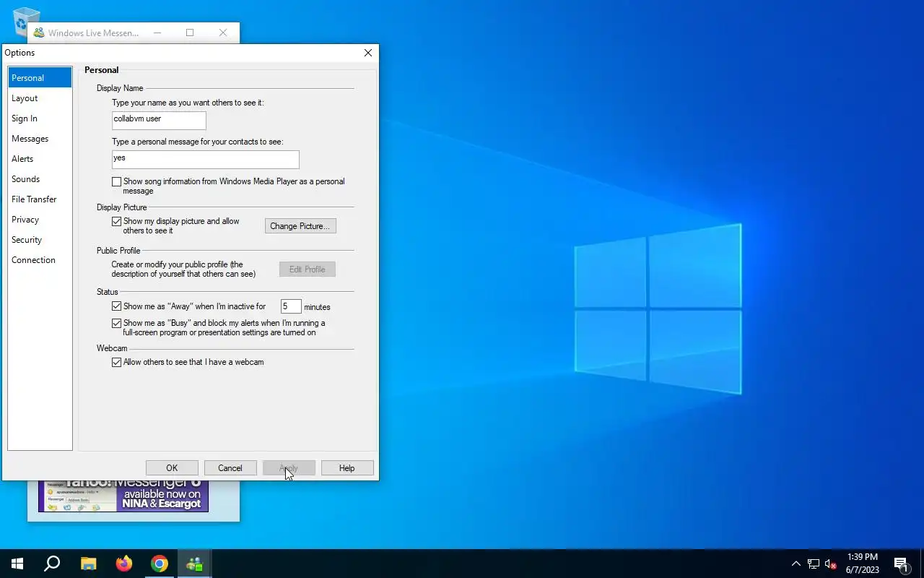
Task: Select the Sounds category
Action: 40,179
